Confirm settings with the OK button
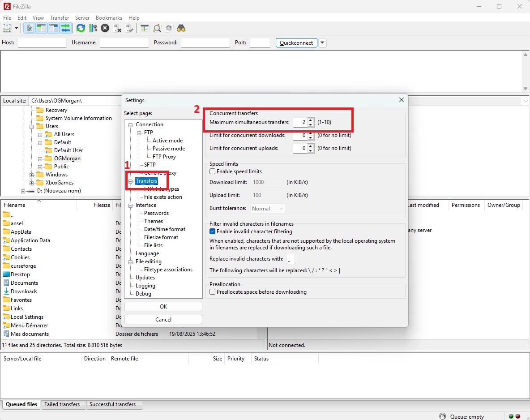 click(x=163, y=306)
